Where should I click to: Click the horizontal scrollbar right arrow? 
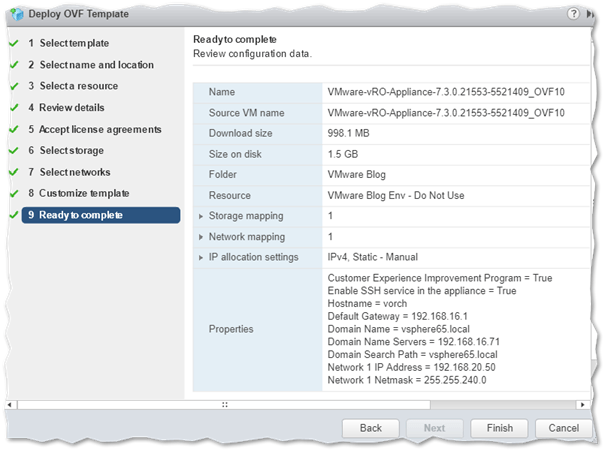(x=582, y=405)
